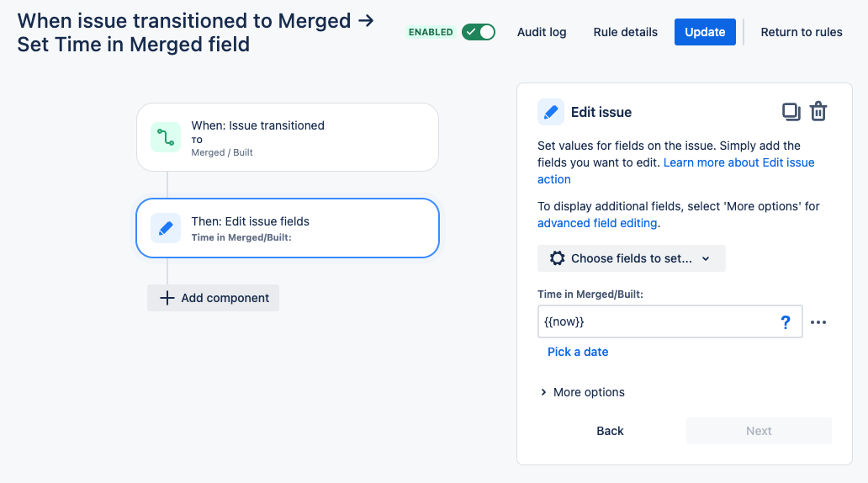Expand More options section

[582, 392]
